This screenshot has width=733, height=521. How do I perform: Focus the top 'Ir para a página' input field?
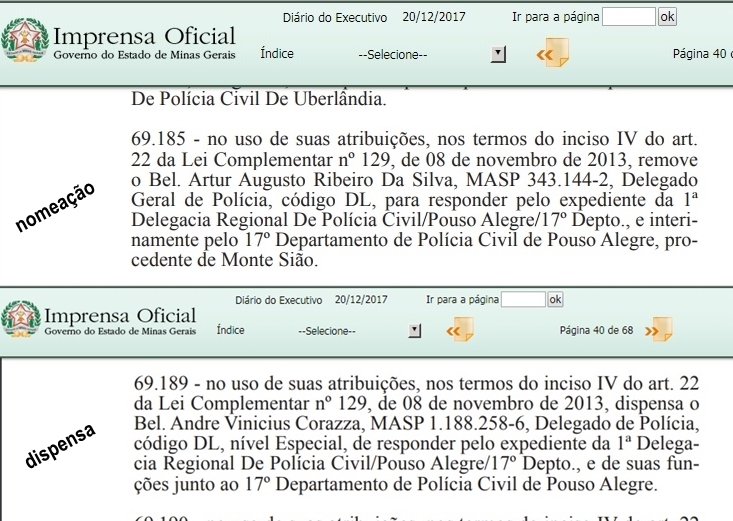pyautogui.click(x=630, y=17)
